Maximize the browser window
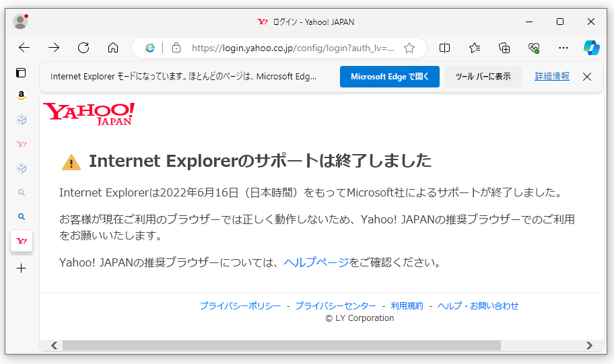Image resolution: width=614 pixels, height=364 pixels. click(560, 22)
